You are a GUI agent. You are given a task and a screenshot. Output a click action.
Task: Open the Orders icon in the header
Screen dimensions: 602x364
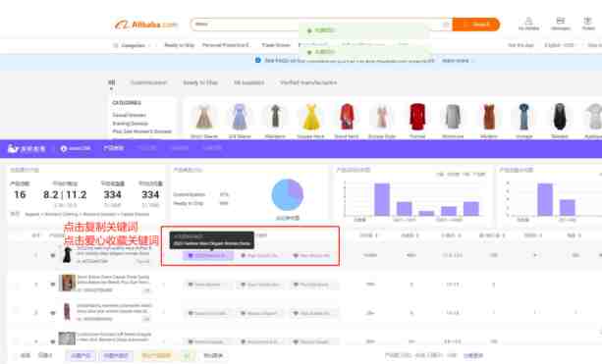(587, 21)
